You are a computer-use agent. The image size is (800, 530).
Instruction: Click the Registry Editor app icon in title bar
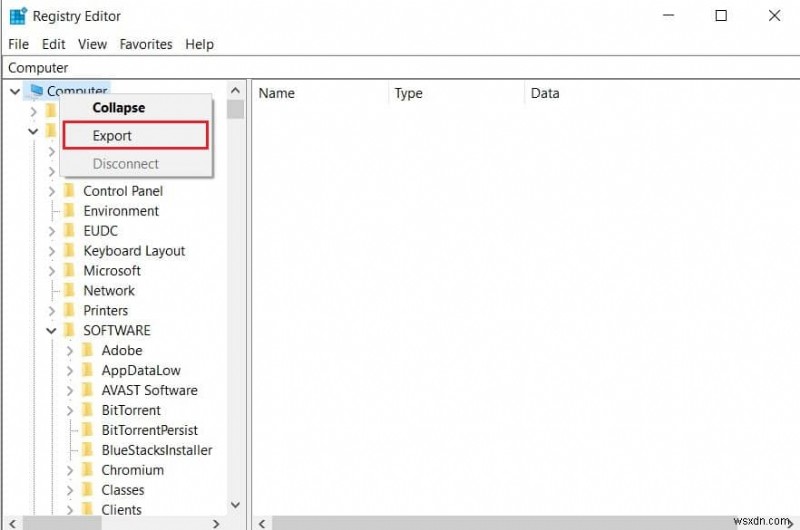(x=18, y=16)
